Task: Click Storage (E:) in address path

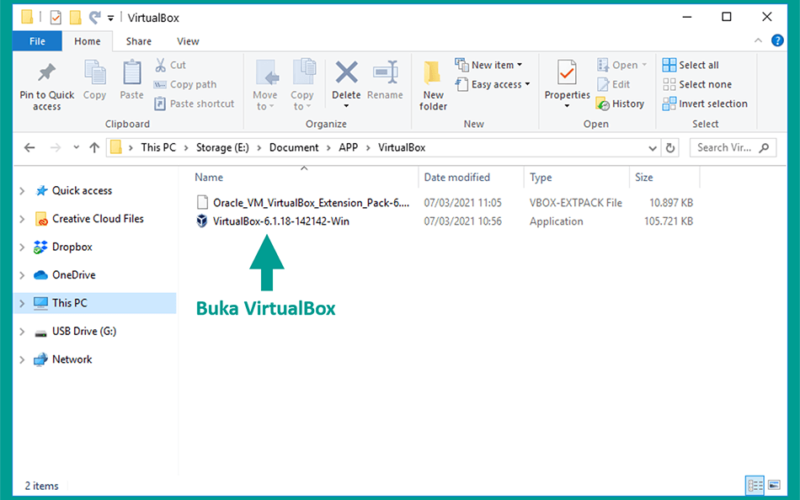Action: pos(222,147)
